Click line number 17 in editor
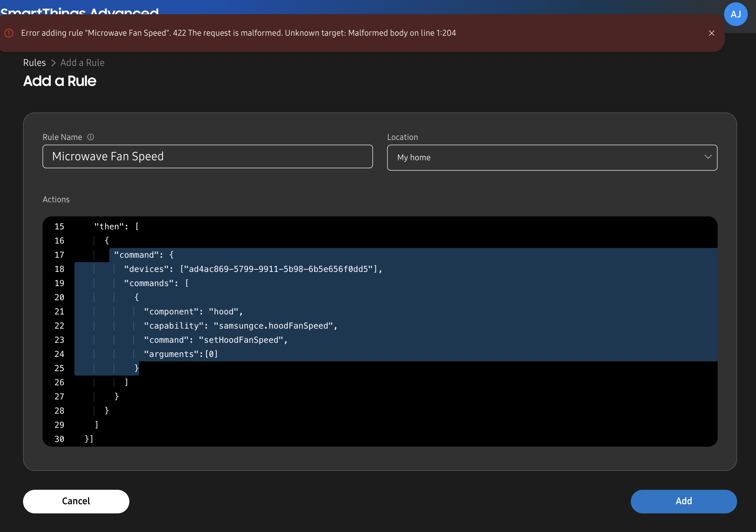Viewport: 756px width, 532px height. click(59, 255)
